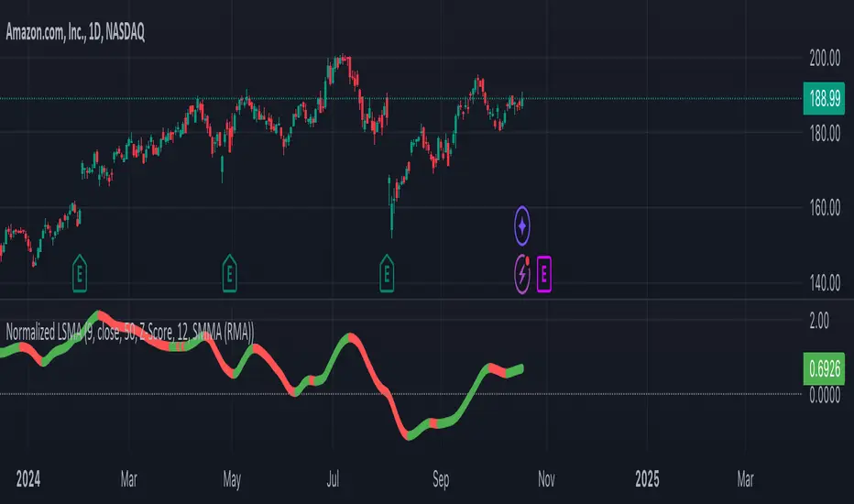Click the Sep label on time axis
The height and width of the screenshot is (504, 854).
pyautogui.click(x=441, y=479)
